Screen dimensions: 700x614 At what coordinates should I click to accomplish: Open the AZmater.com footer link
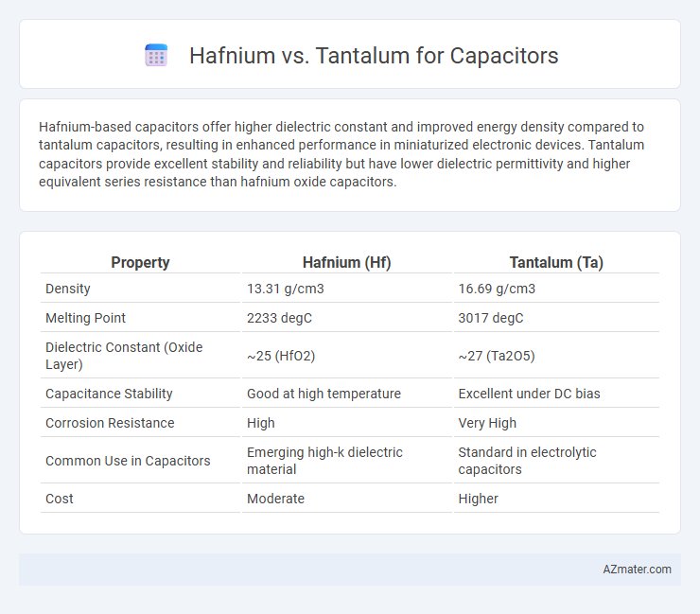637,570
